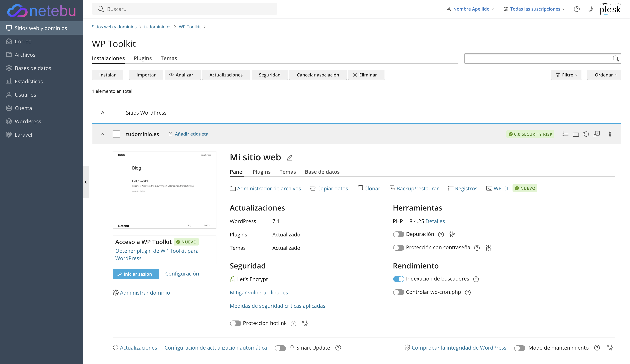This screenshot has height=364, width=630.
Task: Select Instalaciones tab
Action: [108, 58]
